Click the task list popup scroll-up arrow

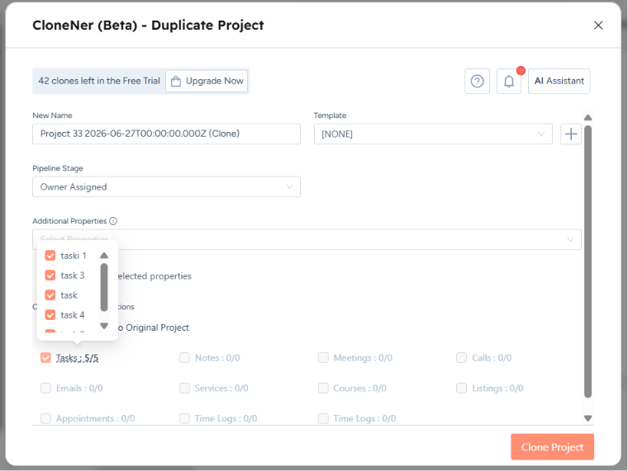click(x=104, y=255)
